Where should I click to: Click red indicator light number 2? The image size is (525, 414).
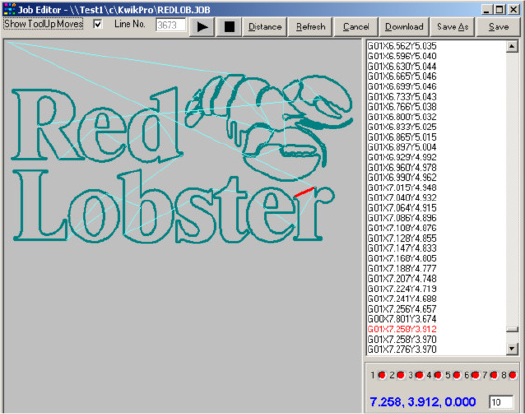[400, 375]
